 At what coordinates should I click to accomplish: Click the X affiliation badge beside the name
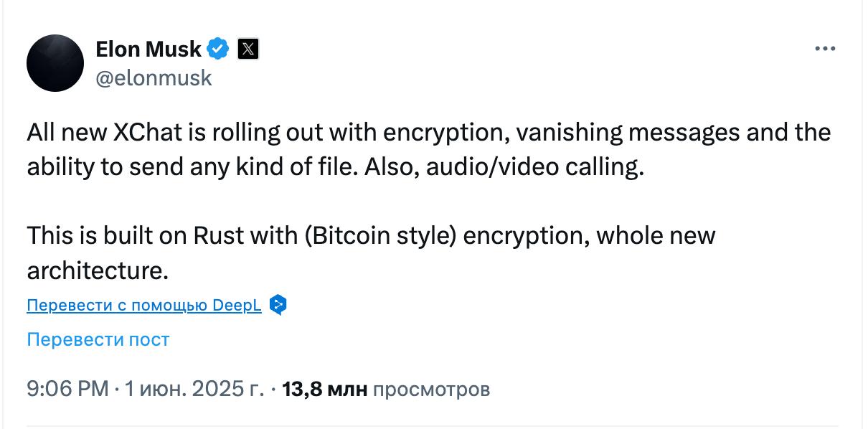[247, 49]
